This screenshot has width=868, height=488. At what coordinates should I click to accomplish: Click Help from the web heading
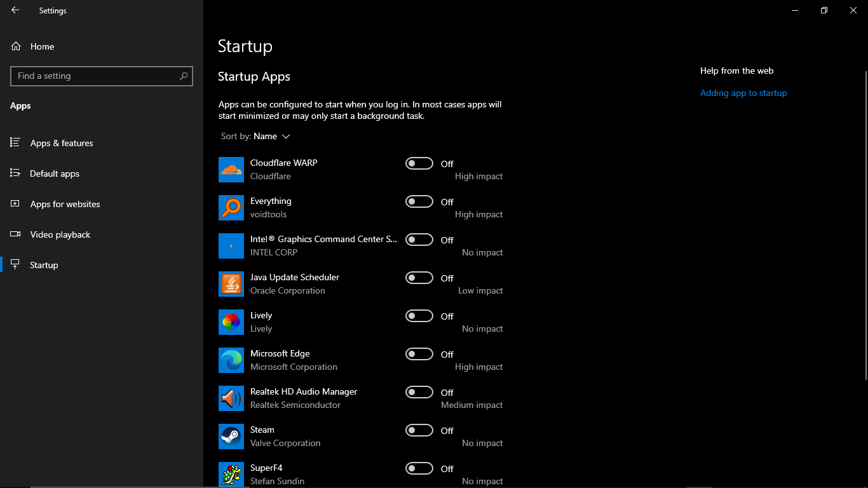pyautogui.click(x=737, y=71)
